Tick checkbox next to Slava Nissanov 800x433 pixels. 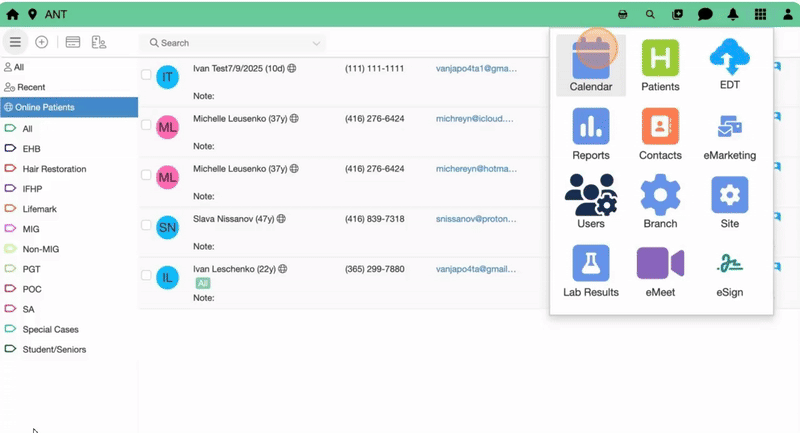[x=146, y=225]
